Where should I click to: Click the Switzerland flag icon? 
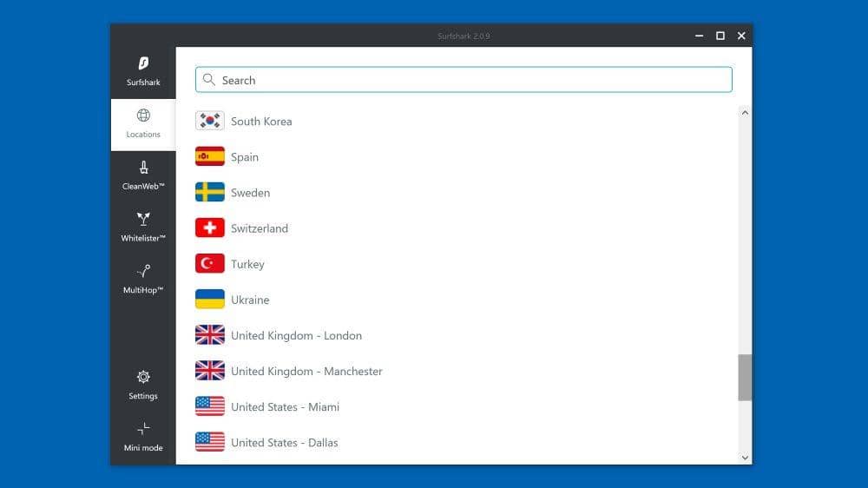(210, 228)
